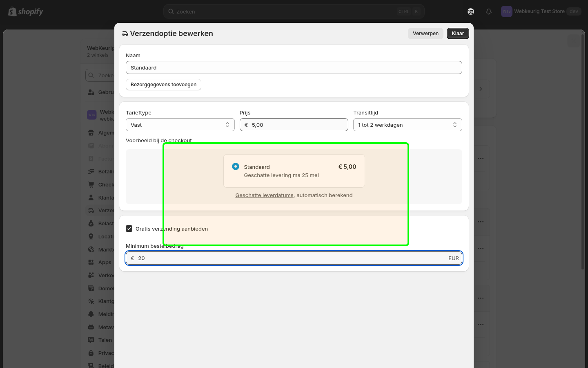Viewport: 588px width, 368px height.
Task: Open Klantgebeurtenissen cursor icon in sidebar
Action: 91,301
